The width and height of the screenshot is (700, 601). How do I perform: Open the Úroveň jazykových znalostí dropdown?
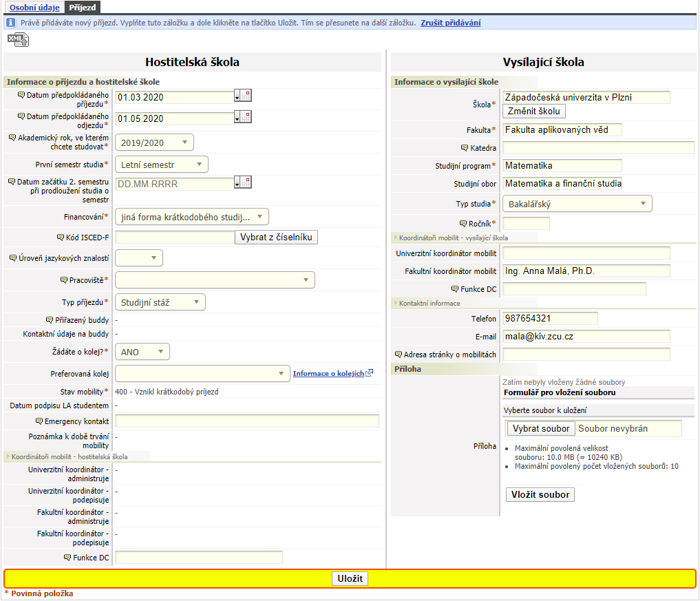(139, 257)
